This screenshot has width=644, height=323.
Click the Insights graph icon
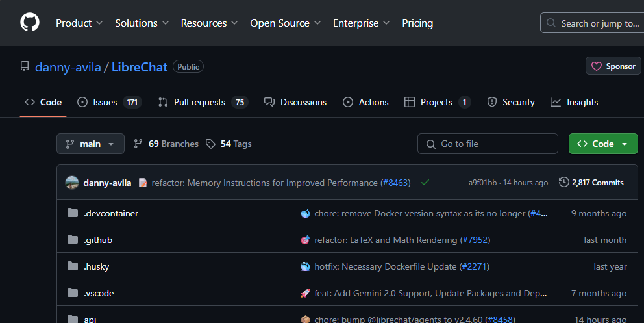(x=556, y=102)
